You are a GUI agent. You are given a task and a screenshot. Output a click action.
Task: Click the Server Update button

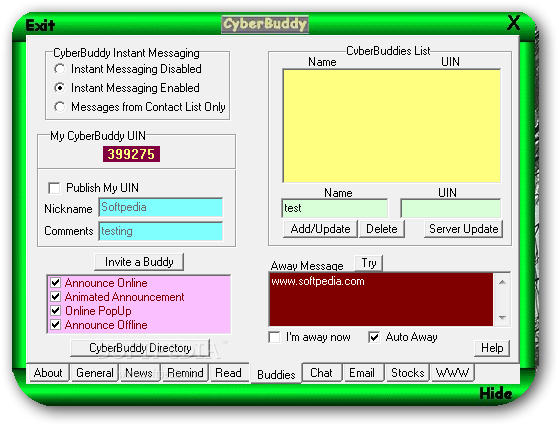pyautogui.click(x=463, y=229)
